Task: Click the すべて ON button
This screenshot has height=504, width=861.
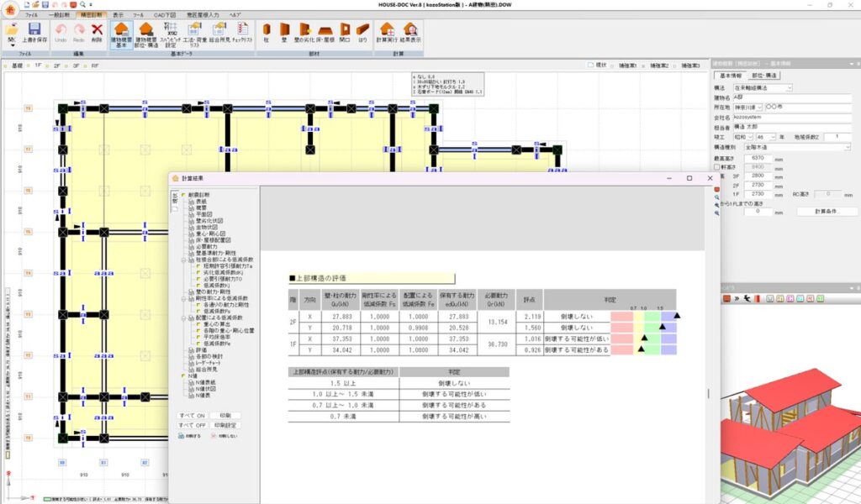Action: [x=192, y=416]
